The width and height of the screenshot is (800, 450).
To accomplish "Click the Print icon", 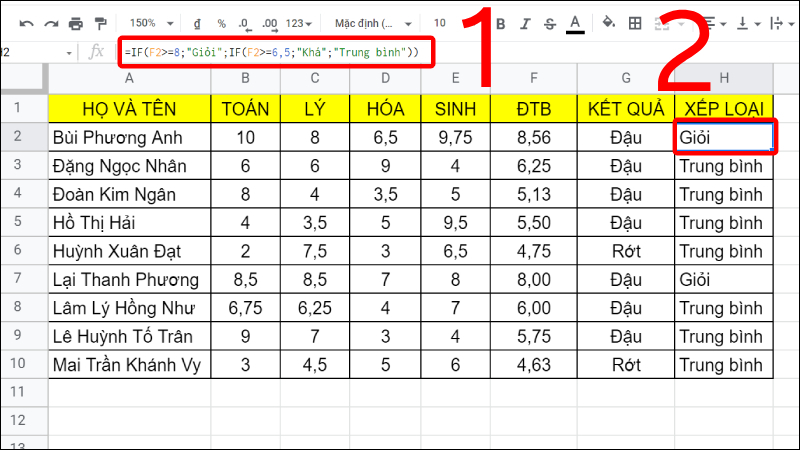I will point(75,22).
